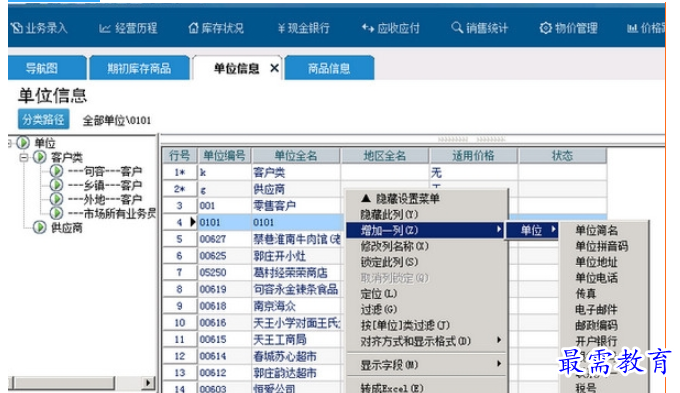This screenshot has width=680, height=393.
Task: Select unit code 00627 cell
Action: tap(224, 239)
